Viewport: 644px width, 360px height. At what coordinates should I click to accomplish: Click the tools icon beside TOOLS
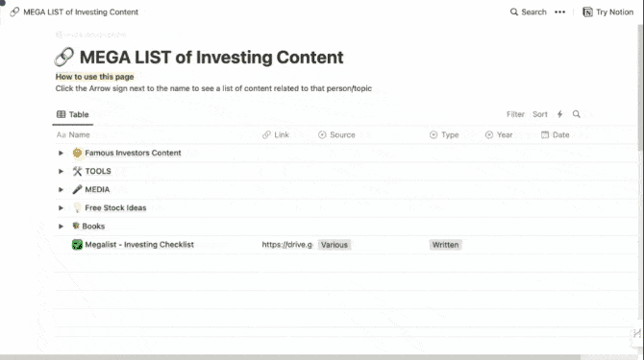click(x=77, y=172)
